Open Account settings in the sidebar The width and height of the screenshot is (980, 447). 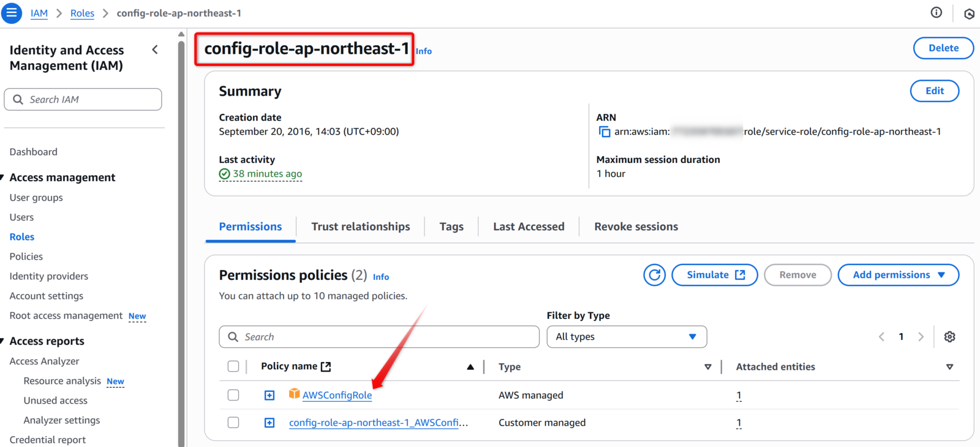pyautogui.click(x=47, y=296)
